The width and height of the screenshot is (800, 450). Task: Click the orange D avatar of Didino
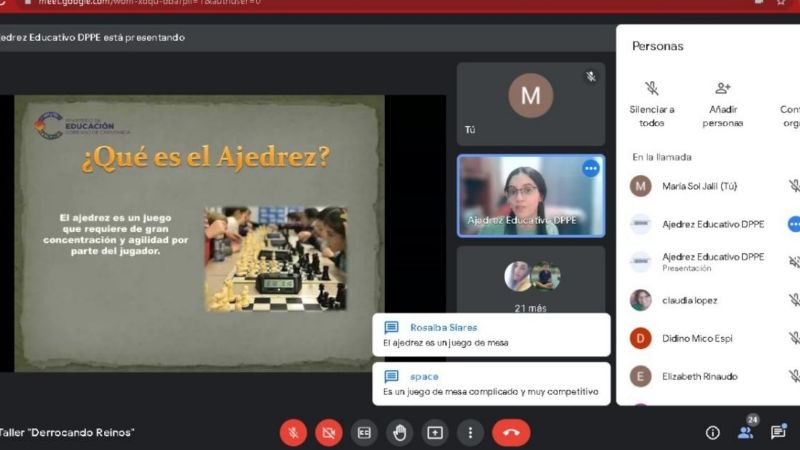pos(640,338)
